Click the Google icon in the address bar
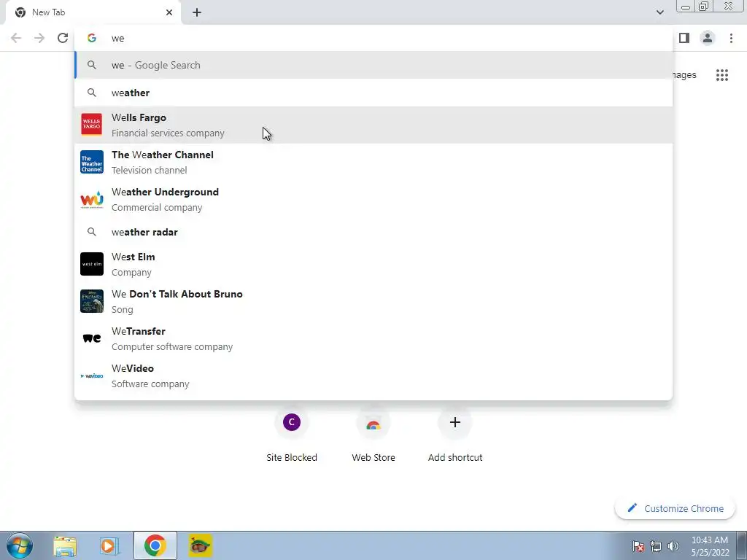 tap(92, 38)
